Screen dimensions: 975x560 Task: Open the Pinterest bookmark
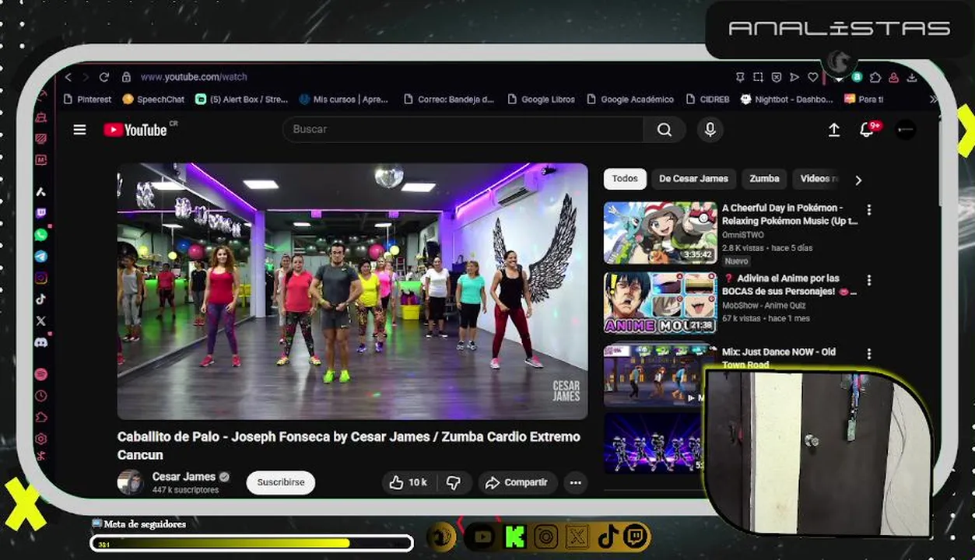tap(87, 100)
